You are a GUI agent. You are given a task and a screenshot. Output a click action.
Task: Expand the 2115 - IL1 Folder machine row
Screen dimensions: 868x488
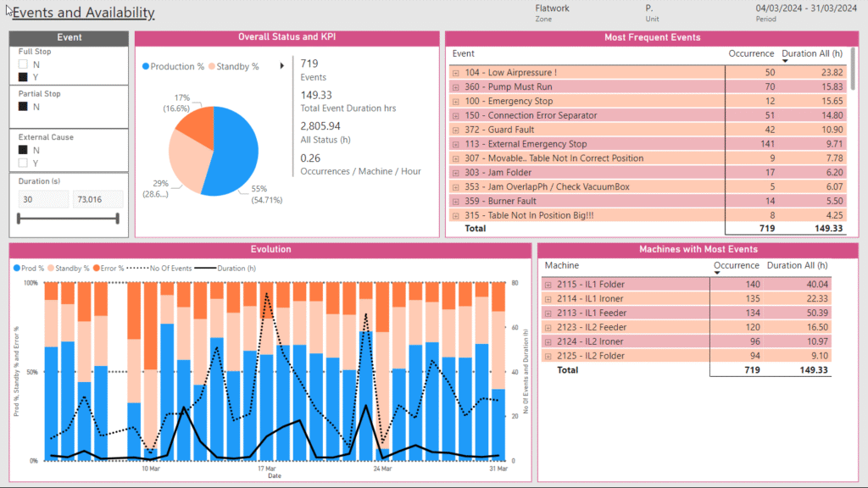(x=548, y=285)
